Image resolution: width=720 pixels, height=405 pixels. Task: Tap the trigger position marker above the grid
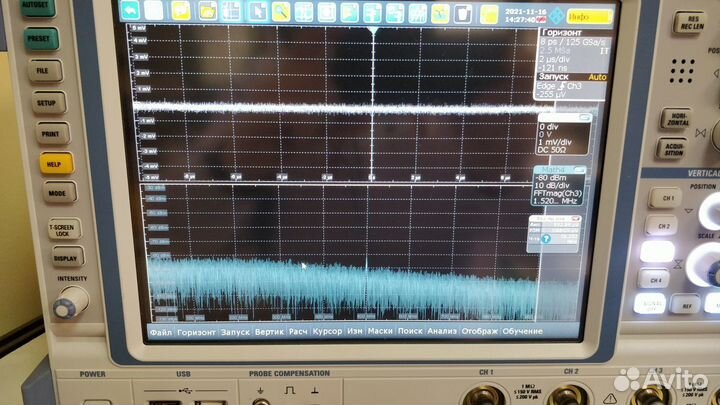point(373,31)
